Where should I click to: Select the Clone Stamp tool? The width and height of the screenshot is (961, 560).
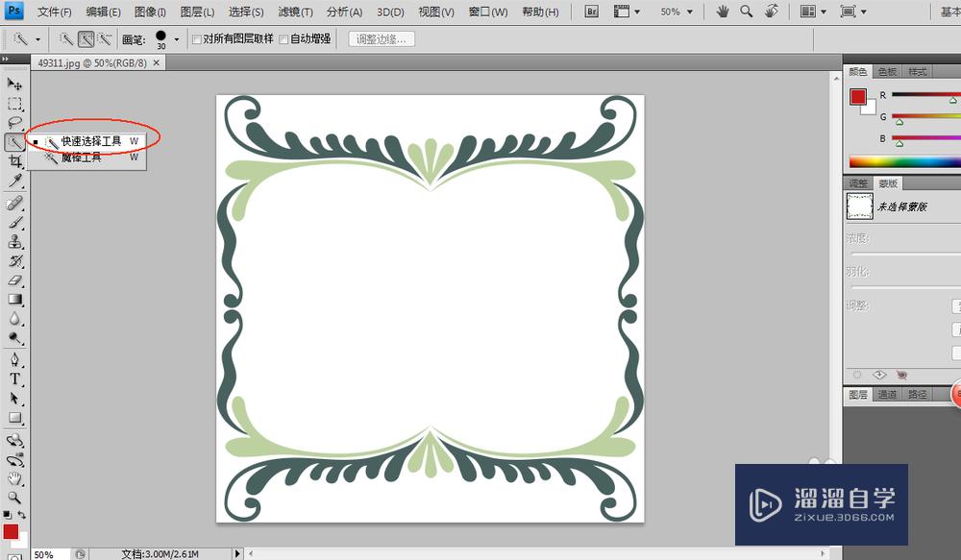click(14, 241)
